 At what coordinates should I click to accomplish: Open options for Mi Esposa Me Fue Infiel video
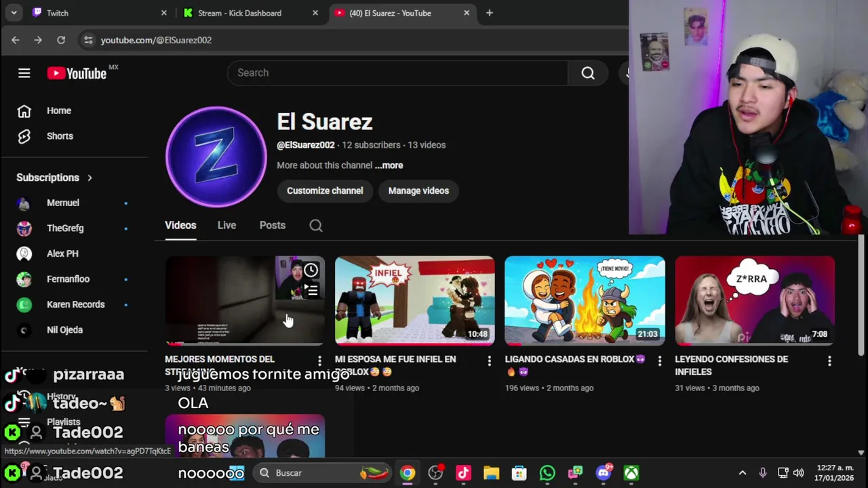coord(490,361)
